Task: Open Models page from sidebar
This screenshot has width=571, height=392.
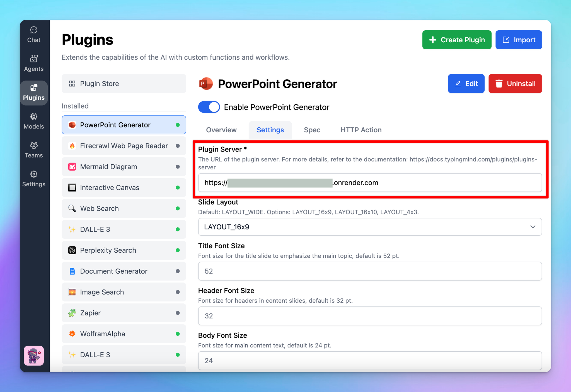Action: (34, 121)
